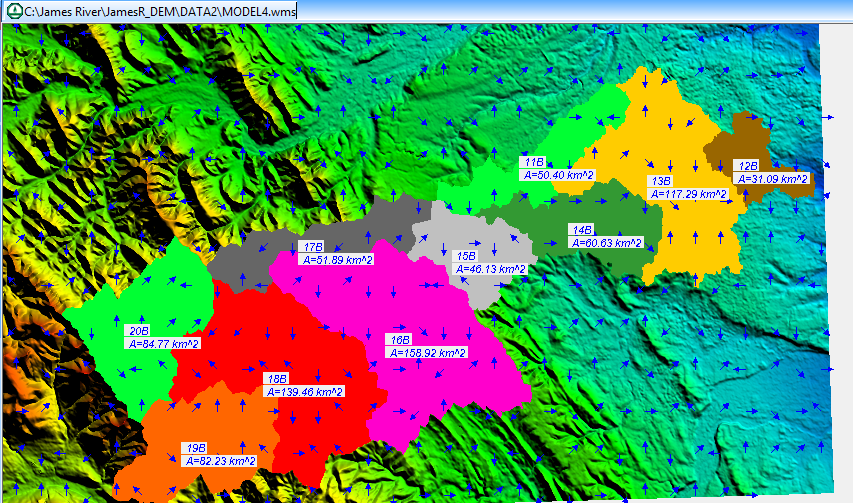The width and height of the screenshot is (853, 503).
Task: Select the A=31.09 km^2 area label
Action: [x=772, y=178]
